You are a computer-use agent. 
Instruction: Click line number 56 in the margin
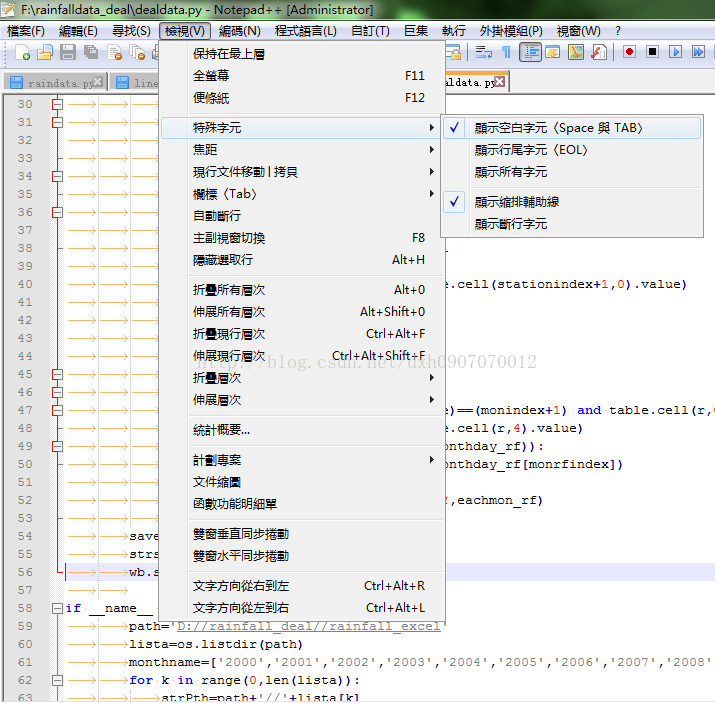tap(25, 572)
